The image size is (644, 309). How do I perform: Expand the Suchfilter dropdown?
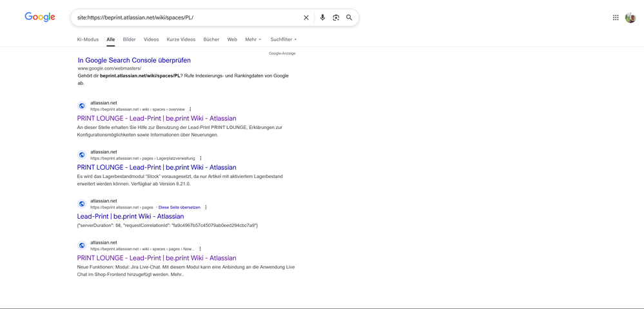284,39
